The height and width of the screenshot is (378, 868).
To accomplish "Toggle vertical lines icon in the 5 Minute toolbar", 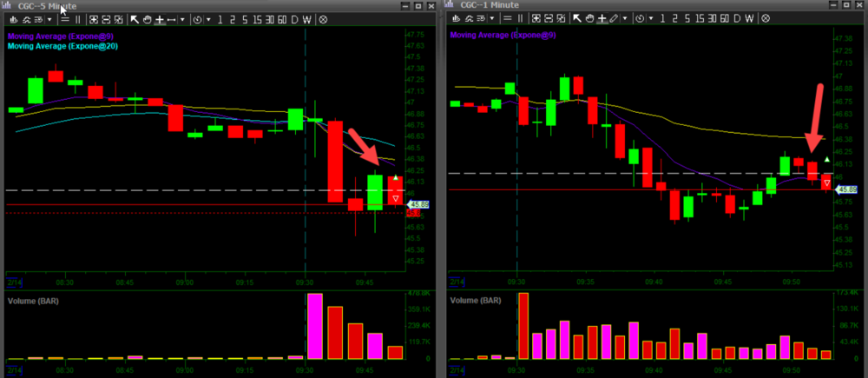I will [78, 19].
